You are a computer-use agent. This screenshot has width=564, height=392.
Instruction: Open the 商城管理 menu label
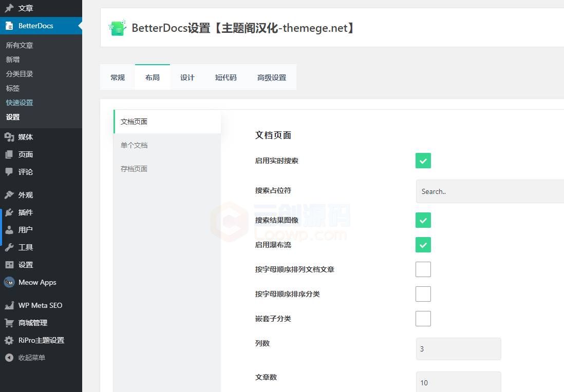(x=33, y=323)
